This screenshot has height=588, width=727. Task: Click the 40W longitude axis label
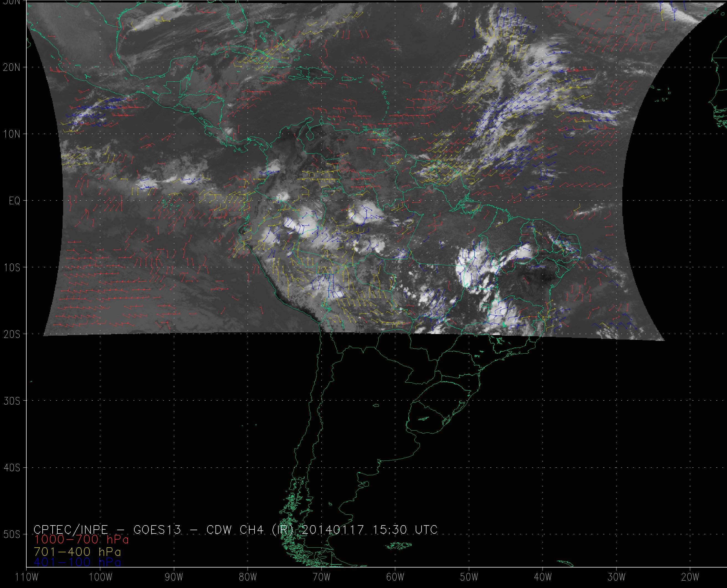point(543,577)
